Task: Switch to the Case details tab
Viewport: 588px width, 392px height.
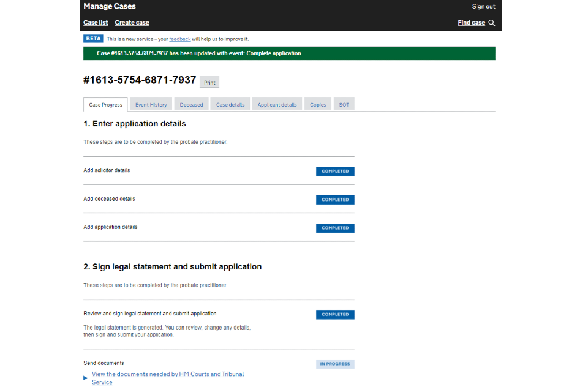Action: (230, 105)
